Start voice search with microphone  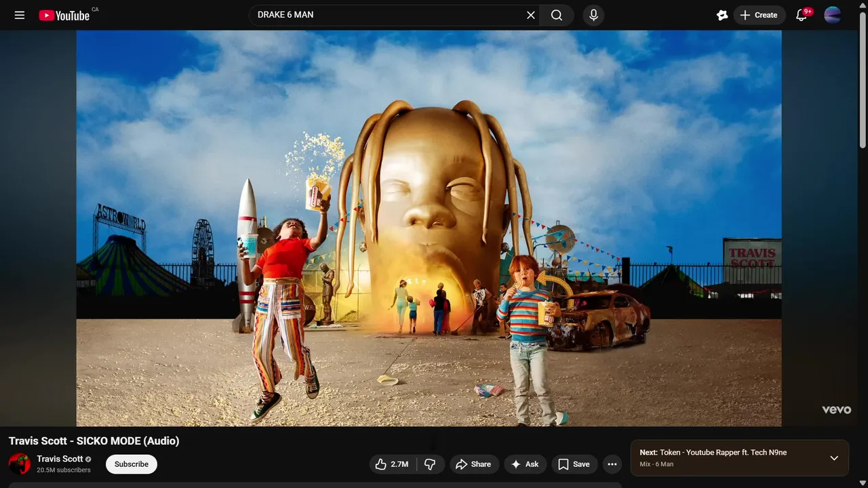(x=593, y=15)
